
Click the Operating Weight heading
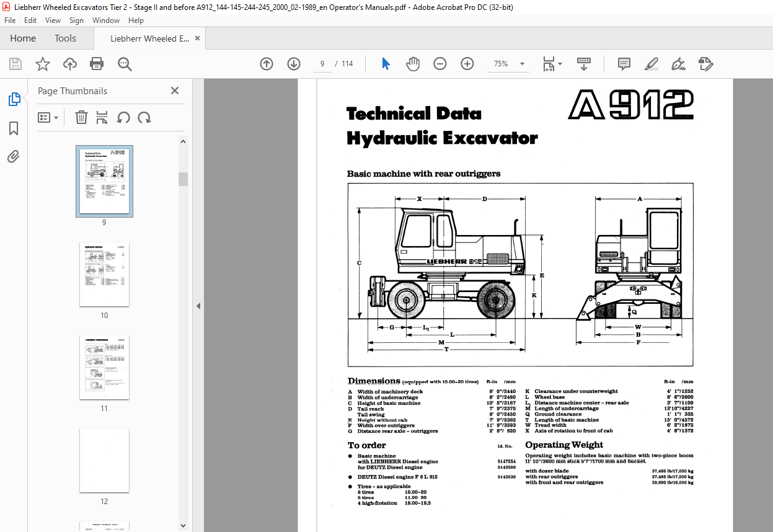564,445
